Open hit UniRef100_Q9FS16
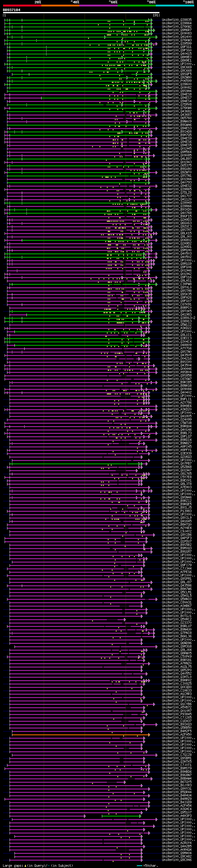This screenshot has width=197, height=868. click(x=177, y=277)
